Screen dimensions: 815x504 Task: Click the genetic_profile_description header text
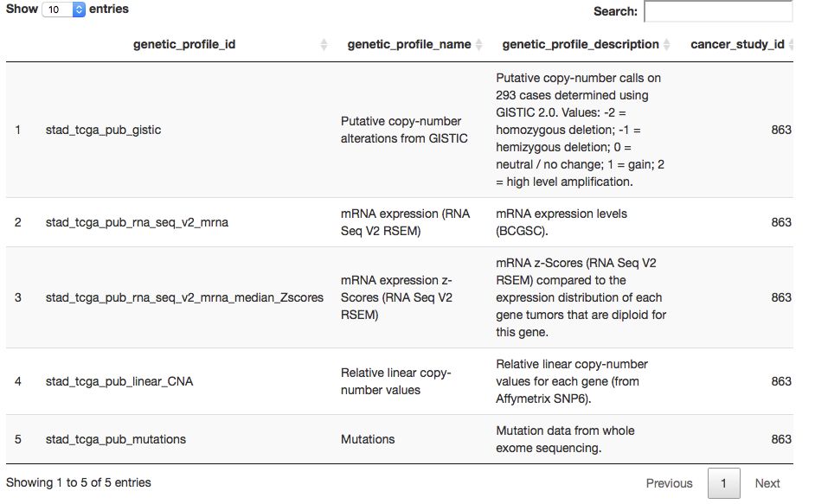pyautogui.click(x=580, y=44)
